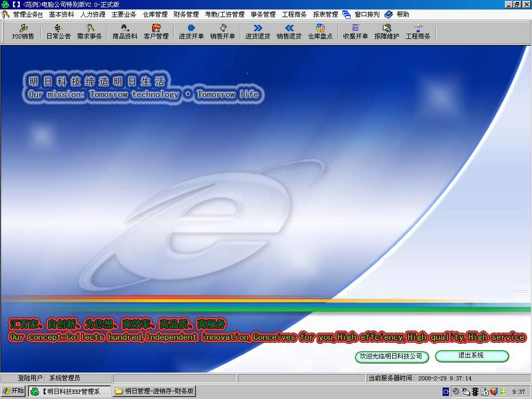Click the 当前服务器时间 status bar entry
Viewport: 532px width, 399px height.
tap(420, 378)
